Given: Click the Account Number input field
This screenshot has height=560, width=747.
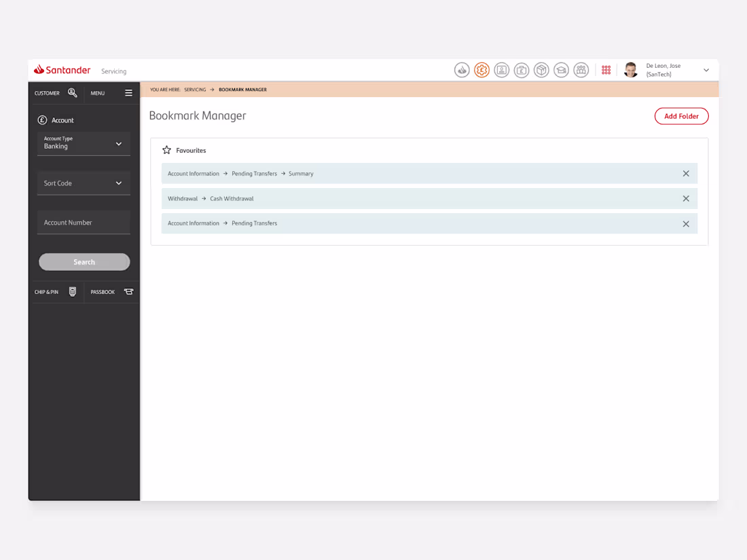Looking at the screenshot, I should (84, 222).
